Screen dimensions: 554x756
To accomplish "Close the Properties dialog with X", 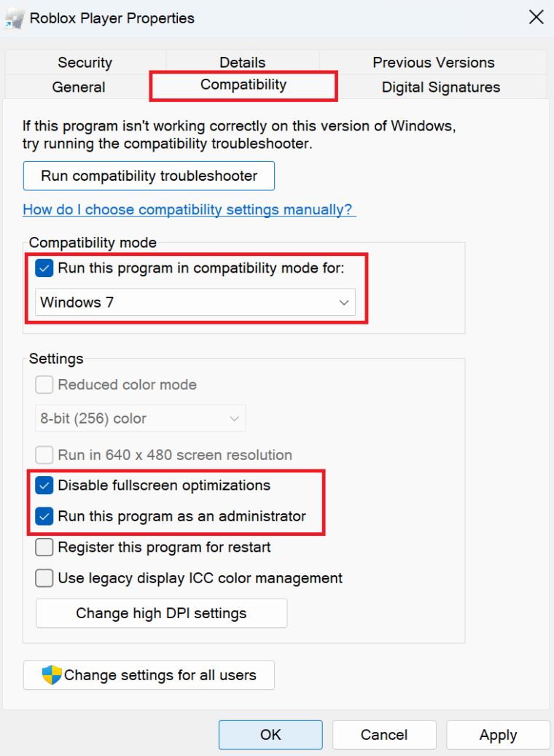I will (x=536, y=17).
